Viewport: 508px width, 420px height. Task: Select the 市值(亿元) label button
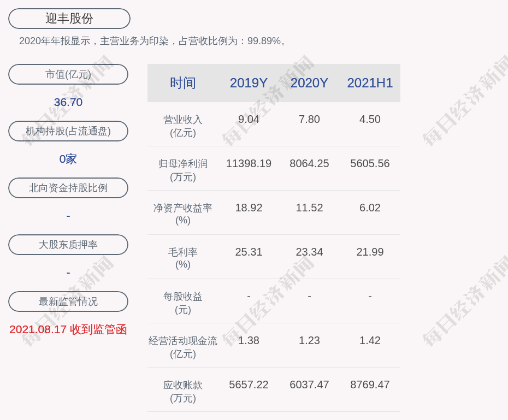click(68, 74)
